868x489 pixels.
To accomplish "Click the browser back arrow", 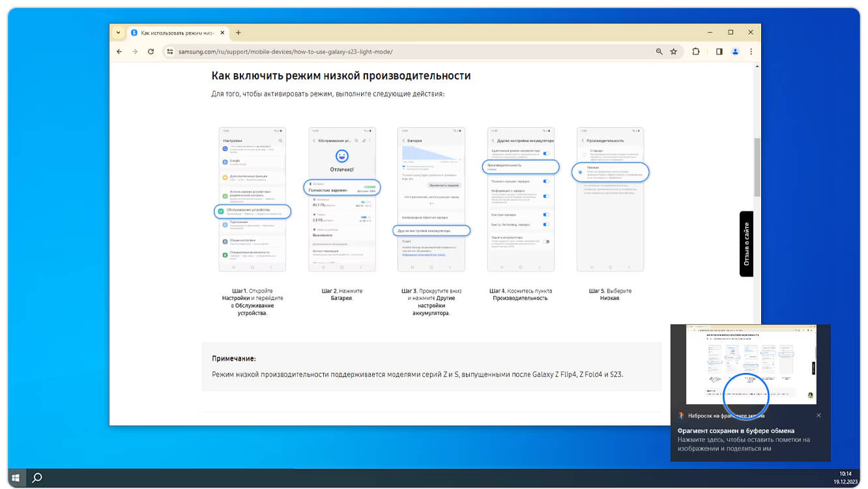I will click(119, 52).
